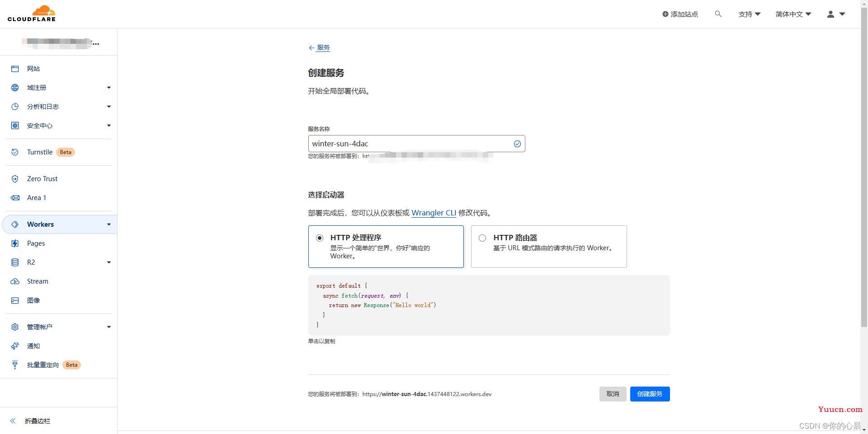Click the R2 database icon
Image resolution: width=868 pixels, height=434 pixels.
point(15,262)
